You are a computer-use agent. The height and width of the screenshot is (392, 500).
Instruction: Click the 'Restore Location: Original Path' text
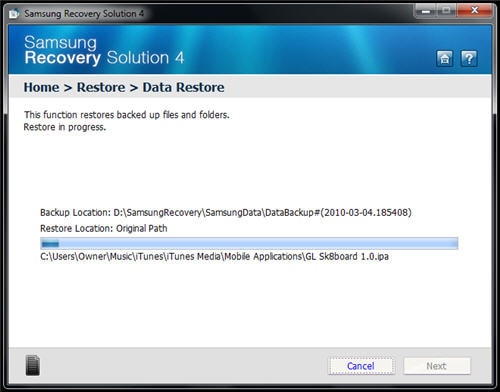point(104,228)
